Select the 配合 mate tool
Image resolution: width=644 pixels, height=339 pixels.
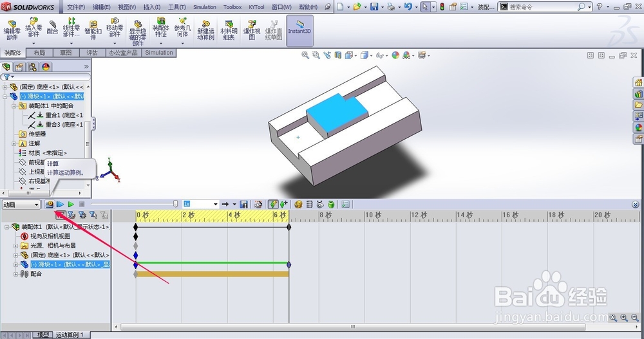coord(53,27)
